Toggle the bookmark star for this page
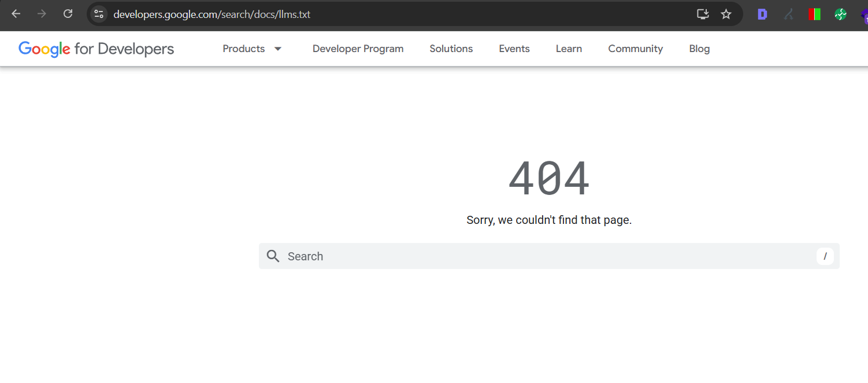Screen dimensions: 868x383 [726, 14]
